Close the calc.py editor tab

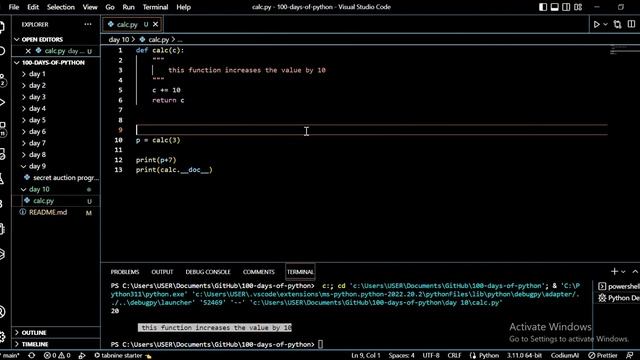tap(156, 24)
